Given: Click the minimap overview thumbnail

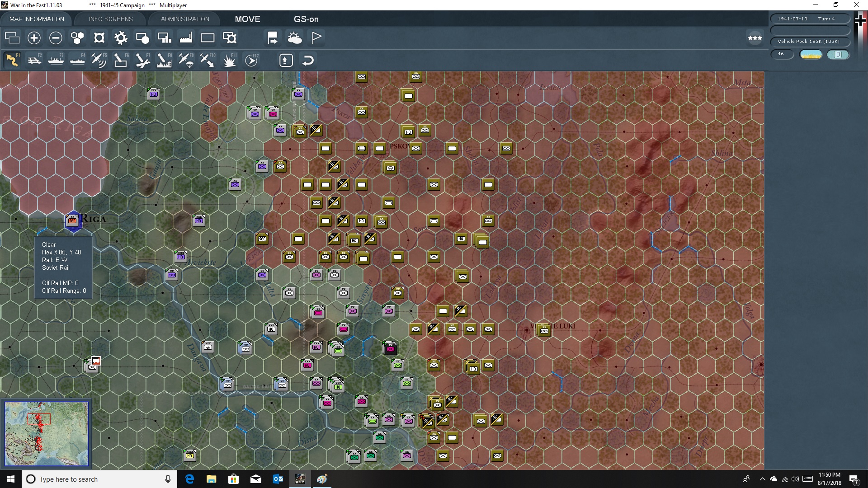Looking at the screenshot, I should click(47, 434).
